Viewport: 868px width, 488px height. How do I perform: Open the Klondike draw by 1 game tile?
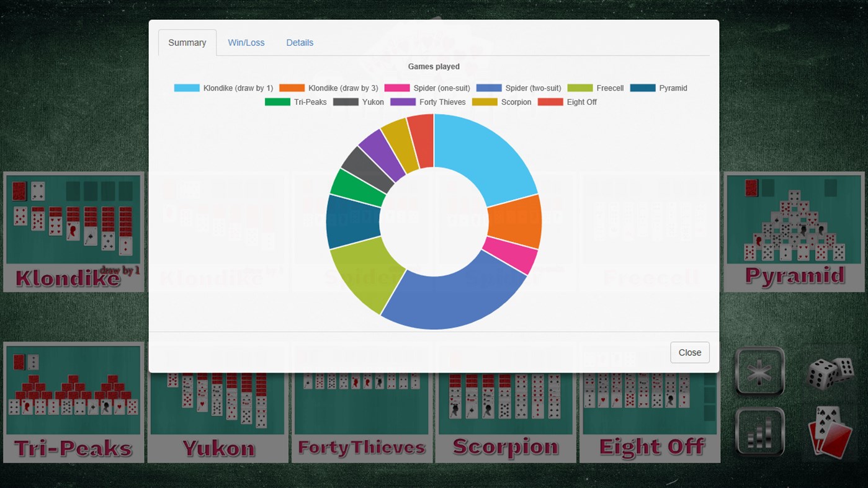click(74, 232)
